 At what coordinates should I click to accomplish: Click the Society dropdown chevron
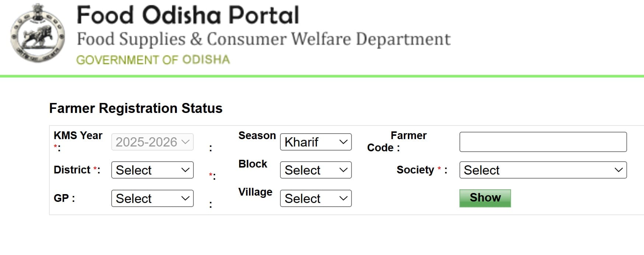(619, 170)
